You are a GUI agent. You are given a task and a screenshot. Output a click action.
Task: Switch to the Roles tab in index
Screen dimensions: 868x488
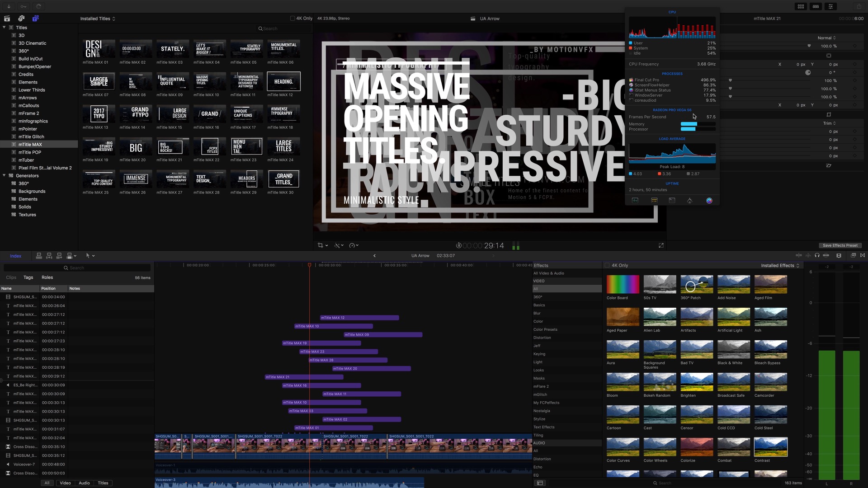tap(47, 277)
